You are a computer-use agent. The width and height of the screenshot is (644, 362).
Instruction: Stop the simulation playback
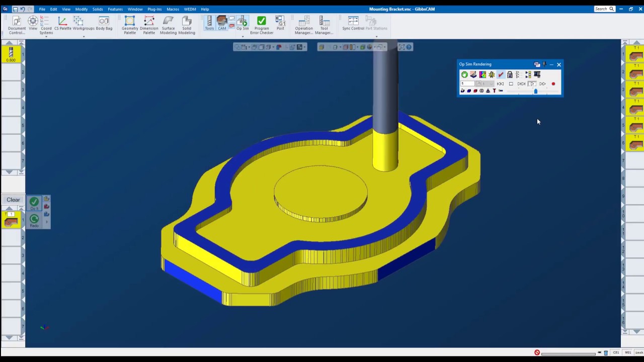pos(511,84)
